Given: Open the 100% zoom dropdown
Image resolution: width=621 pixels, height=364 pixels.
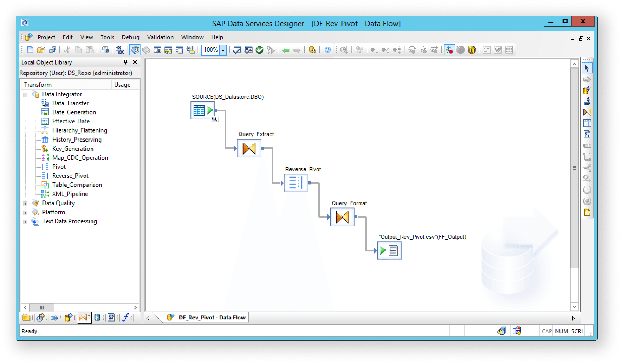Looking at the screenshot, I should [x=223, y=50].
